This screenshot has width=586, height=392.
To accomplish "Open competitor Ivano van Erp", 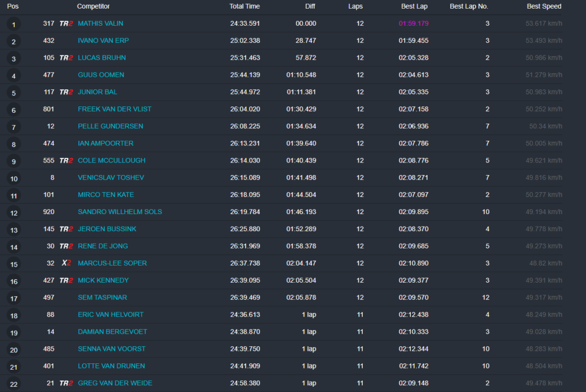I will 104,41.
